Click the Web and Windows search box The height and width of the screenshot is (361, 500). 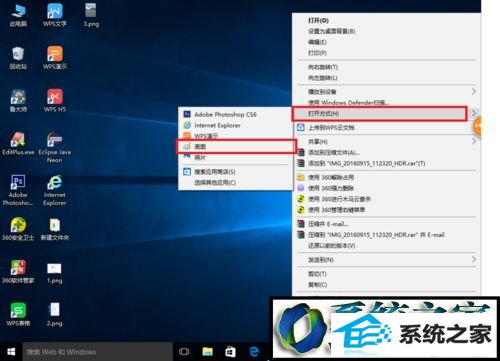(x=97, y=352)
